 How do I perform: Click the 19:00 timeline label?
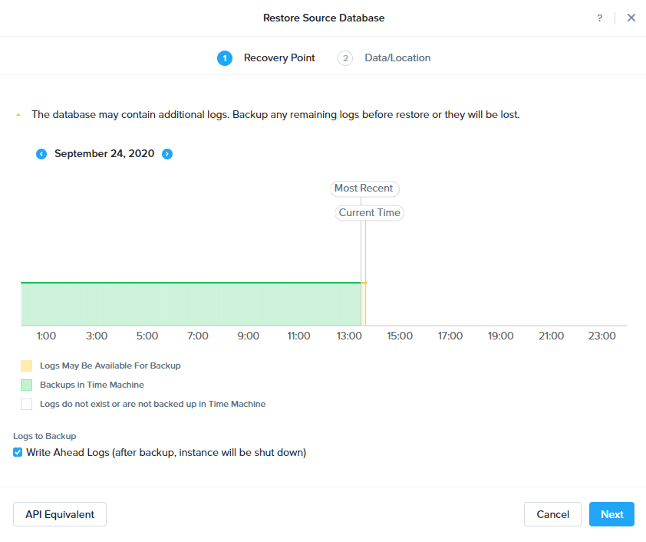click(x=501, y=336)
